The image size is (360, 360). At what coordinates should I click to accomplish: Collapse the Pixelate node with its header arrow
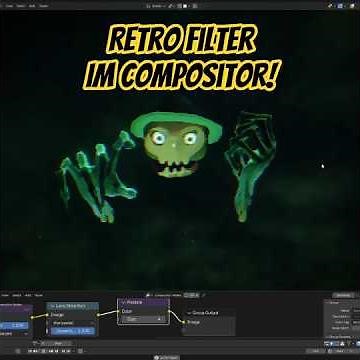point(124,302)
